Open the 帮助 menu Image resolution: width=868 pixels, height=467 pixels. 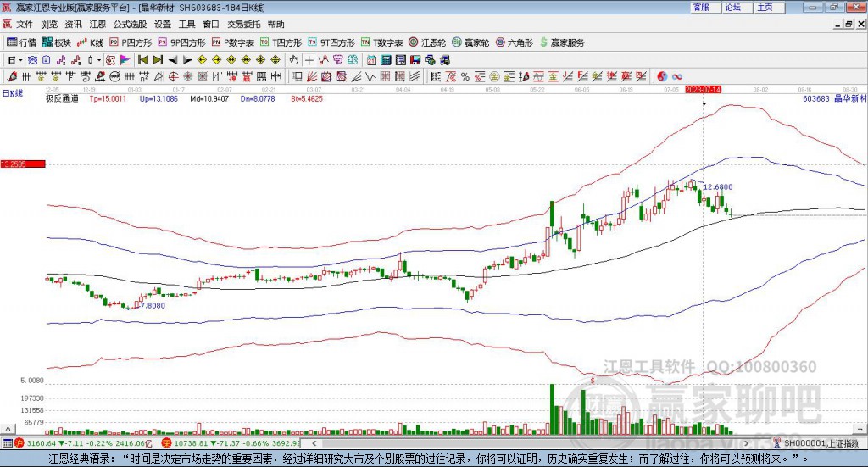coord(276,25)
